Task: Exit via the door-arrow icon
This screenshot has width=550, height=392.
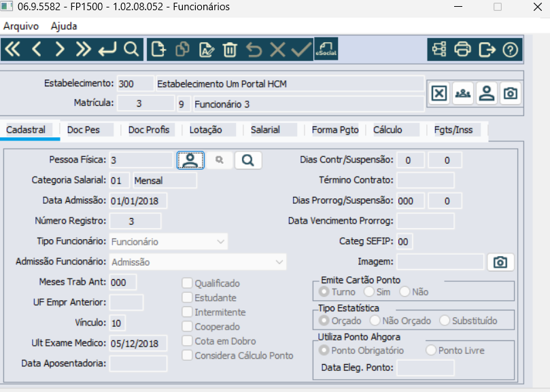Action: 487,49
